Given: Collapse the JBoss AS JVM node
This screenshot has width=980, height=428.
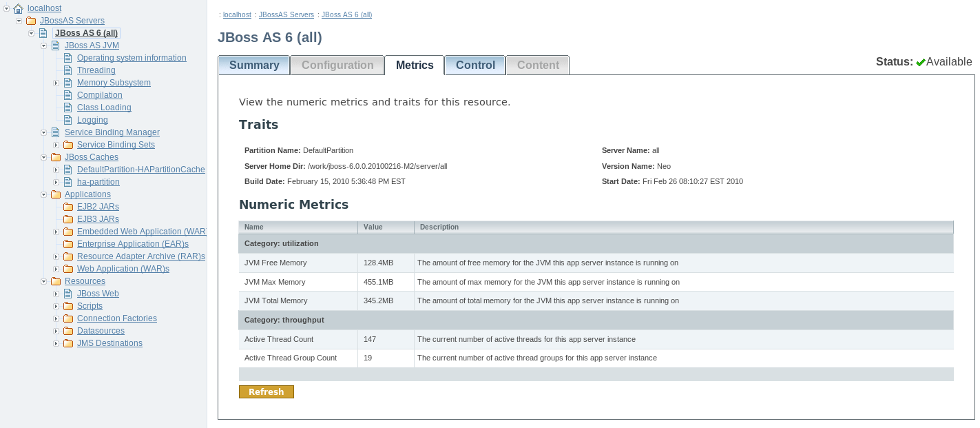Looking at the screenshot, I should pyautogui.click(x=44, y=45).
